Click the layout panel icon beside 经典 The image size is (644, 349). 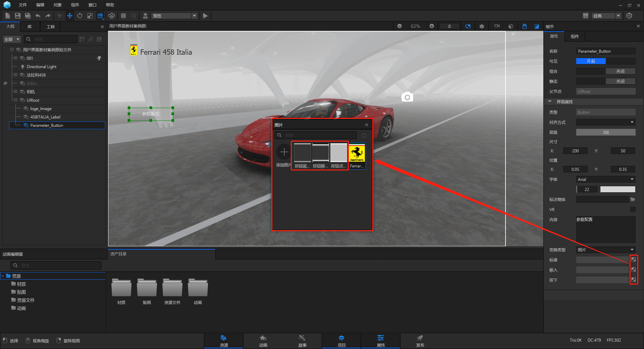coord(586,16)
